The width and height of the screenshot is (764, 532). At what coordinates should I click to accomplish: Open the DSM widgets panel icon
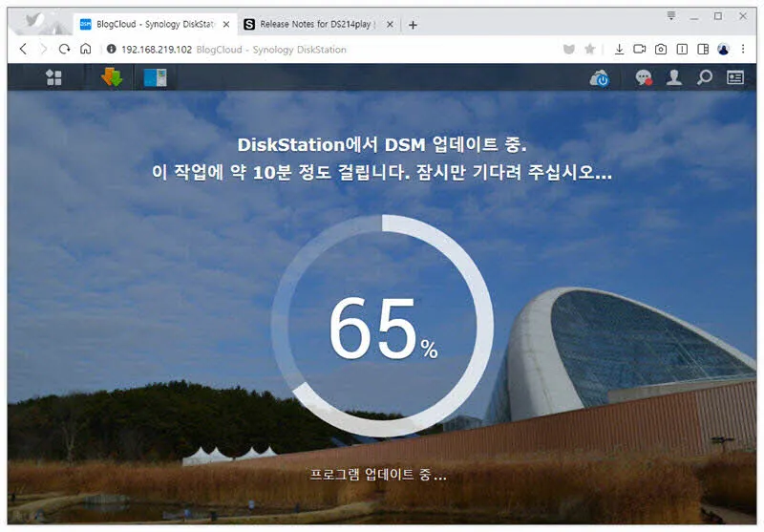click(734, 78)
